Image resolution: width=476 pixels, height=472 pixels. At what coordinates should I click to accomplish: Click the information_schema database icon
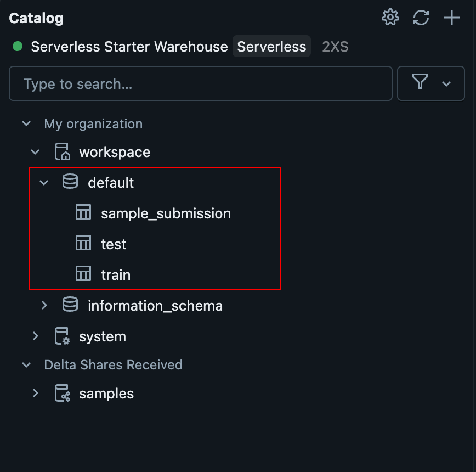(x=70, y=305)
